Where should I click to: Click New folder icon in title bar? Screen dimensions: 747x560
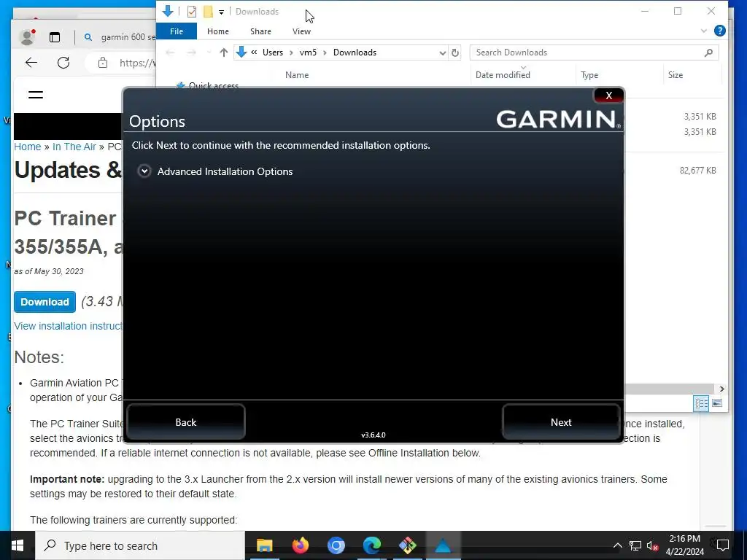point(208,12)
